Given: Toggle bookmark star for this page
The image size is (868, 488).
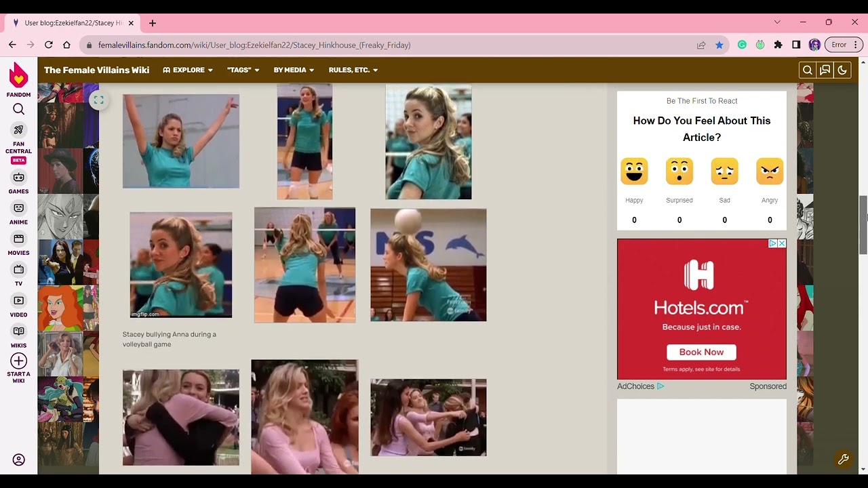Looking at the screenshot, I should [719, 45].
